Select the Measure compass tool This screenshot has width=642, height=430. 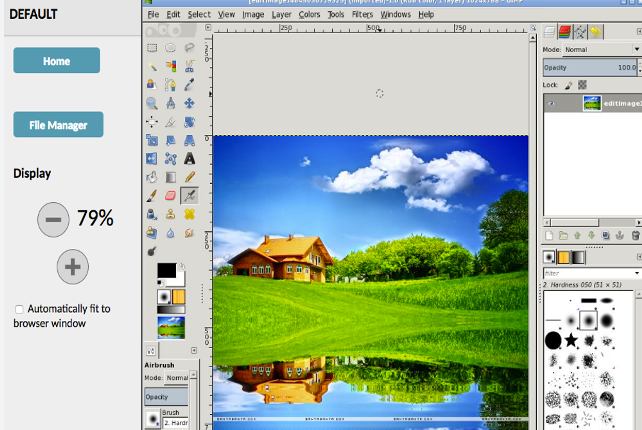tap(170, 103)
